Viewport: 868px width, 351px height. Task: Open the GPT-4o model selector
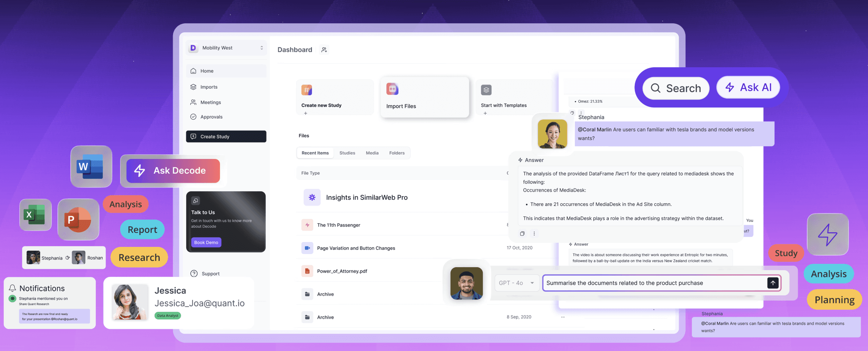pos(517,283)
